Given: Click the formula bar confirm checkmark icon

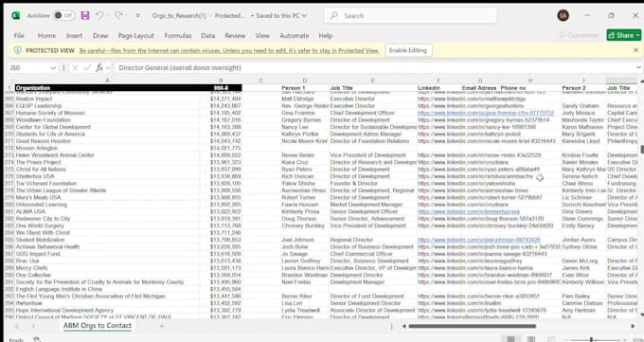Looking at the screenshot, I should click(87, 68).
